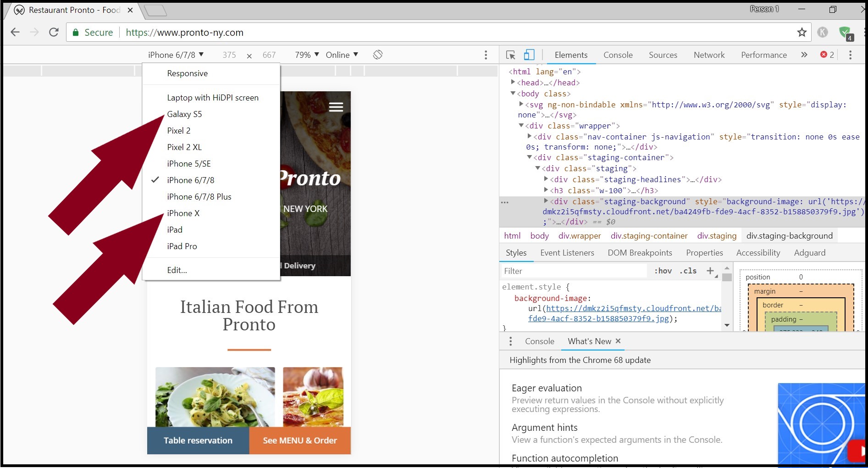The image size is (868, 468).
Task: Open the console drawer three-dot menu
Action: pos(510,341)
